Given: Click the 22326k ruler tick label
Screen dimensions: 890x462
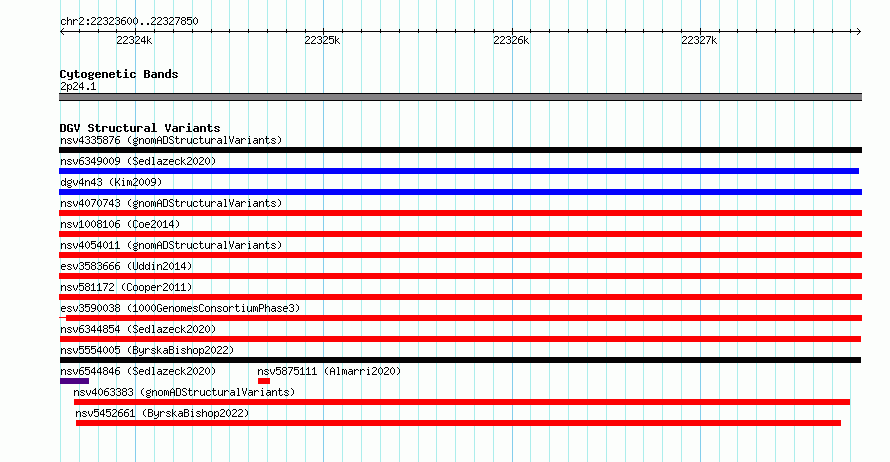Looking at the screenshot, I should (x=511, y=40).
